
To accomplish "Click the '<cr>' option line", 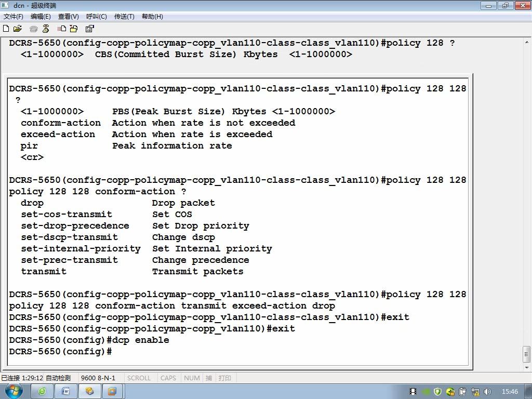I will pos(32,157).
